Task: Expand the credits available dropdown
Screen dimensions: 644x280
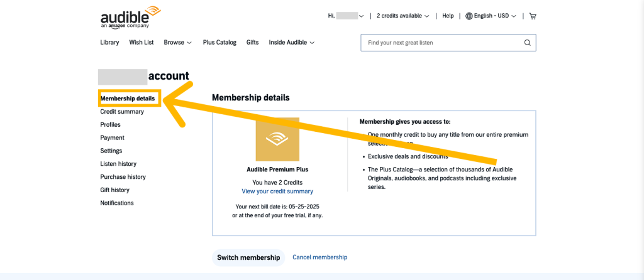Action: pos(402,16)
